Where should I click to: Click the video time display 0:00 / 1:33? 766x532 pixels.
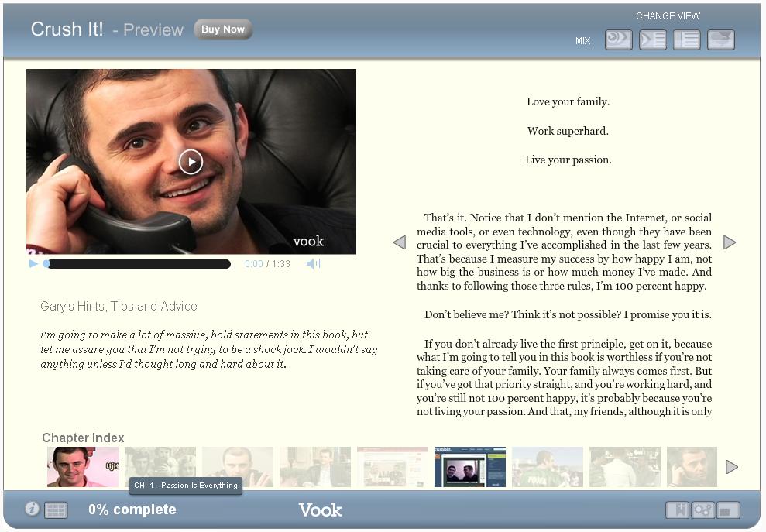[268, 264]
